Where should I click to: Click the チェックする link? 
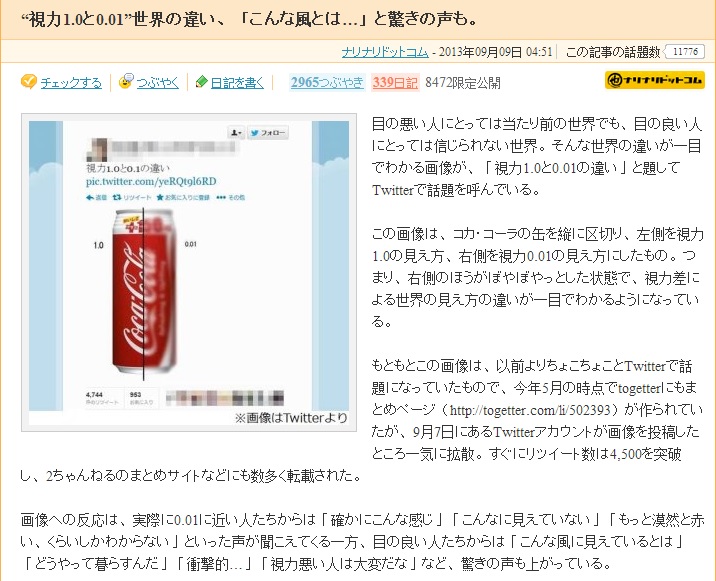[71, 83]
